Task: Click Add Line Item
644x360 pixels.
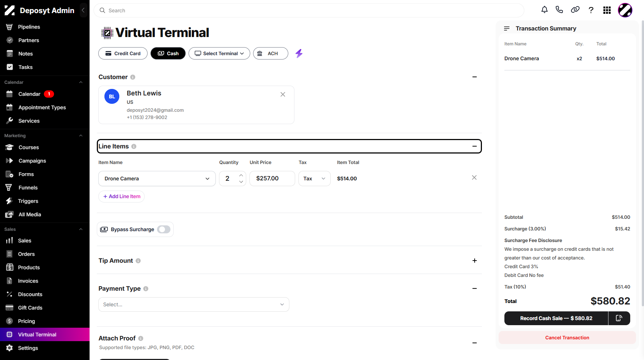Action: click(121, 196)
